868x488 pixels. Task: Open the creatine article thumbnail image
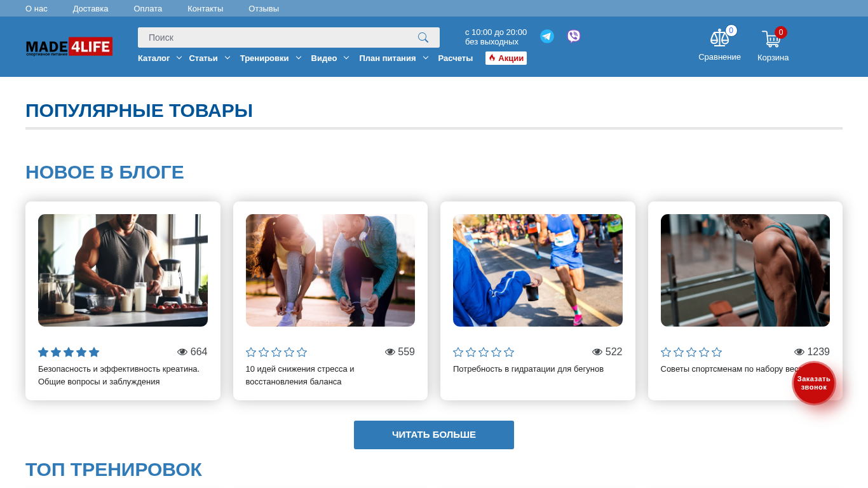click(123, 270)
